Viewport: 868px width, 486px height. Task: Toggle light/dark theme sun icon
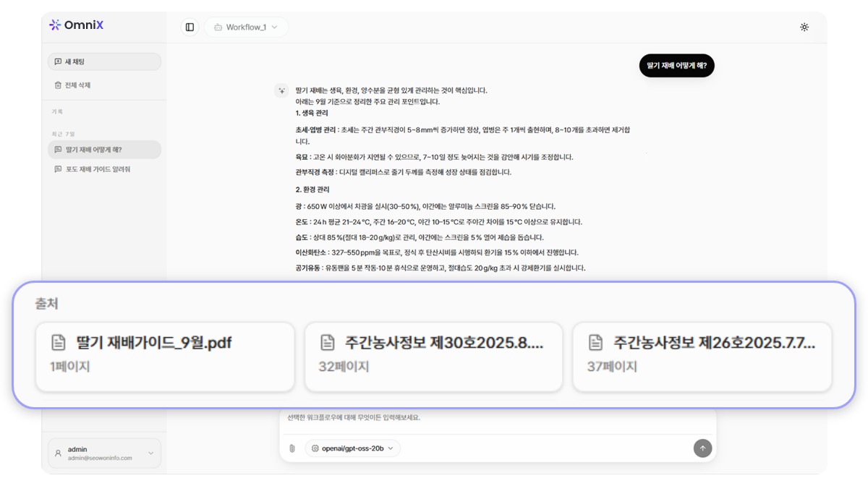(804, 27)
